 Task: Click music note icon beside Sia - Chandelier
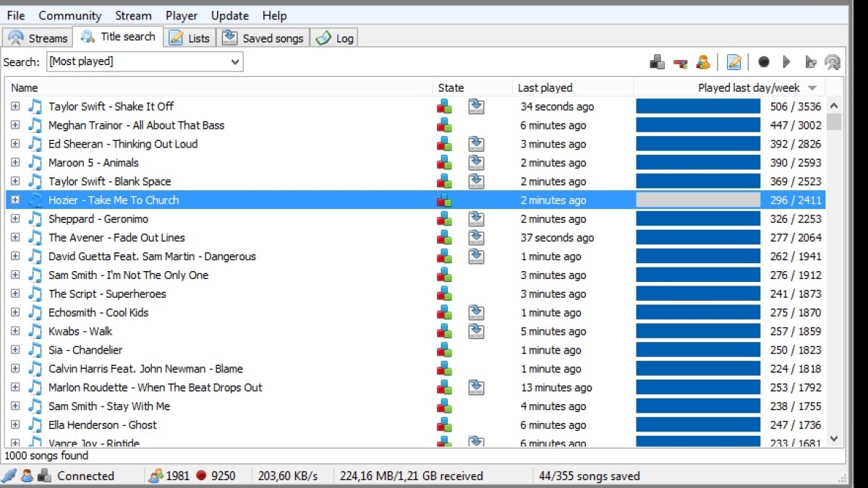(35, 350)
